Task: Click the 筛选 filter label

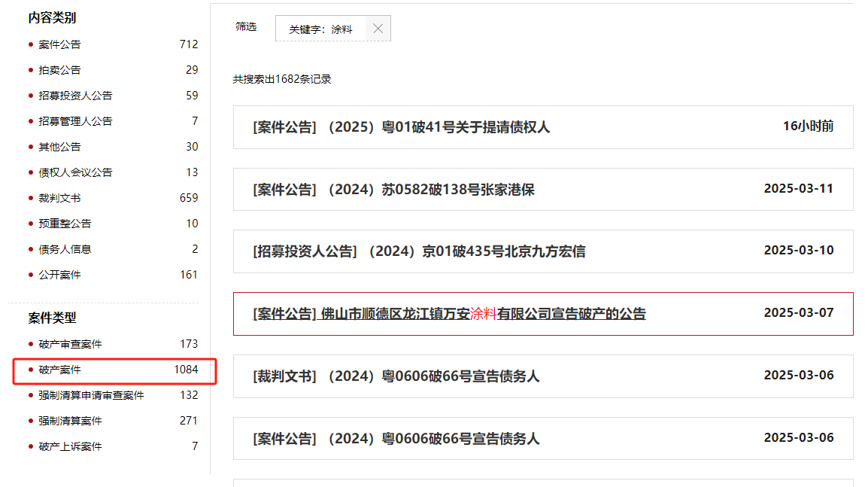Action: (246, 26)
